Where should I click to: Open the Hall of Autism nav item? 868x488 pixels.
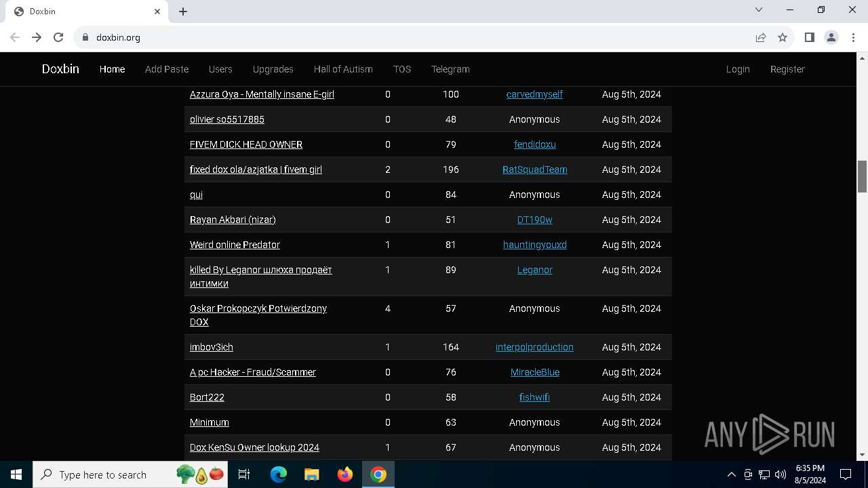pyautogui.click(x=343, y=69)
